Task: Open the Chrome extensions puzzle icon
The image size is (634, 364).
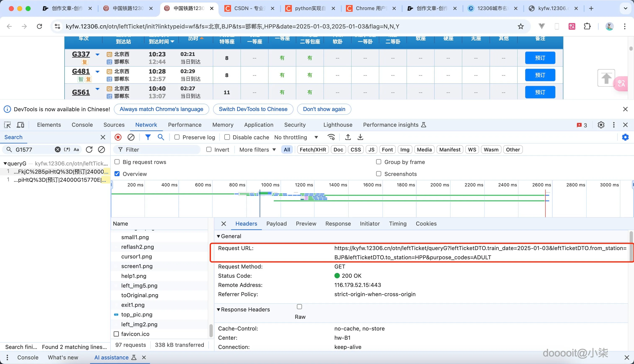Action: (587, 26)
